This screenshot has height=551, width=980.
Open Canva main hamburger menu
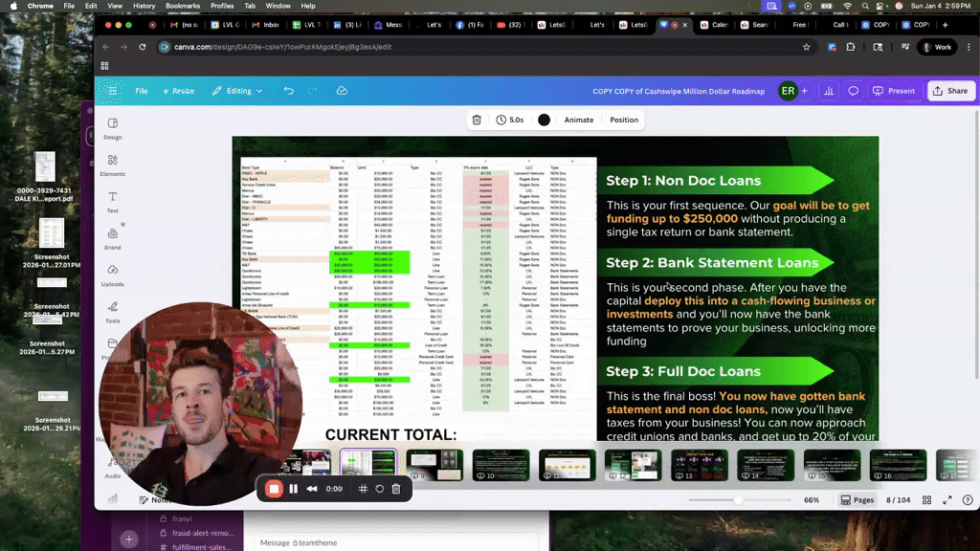(113, 91)
